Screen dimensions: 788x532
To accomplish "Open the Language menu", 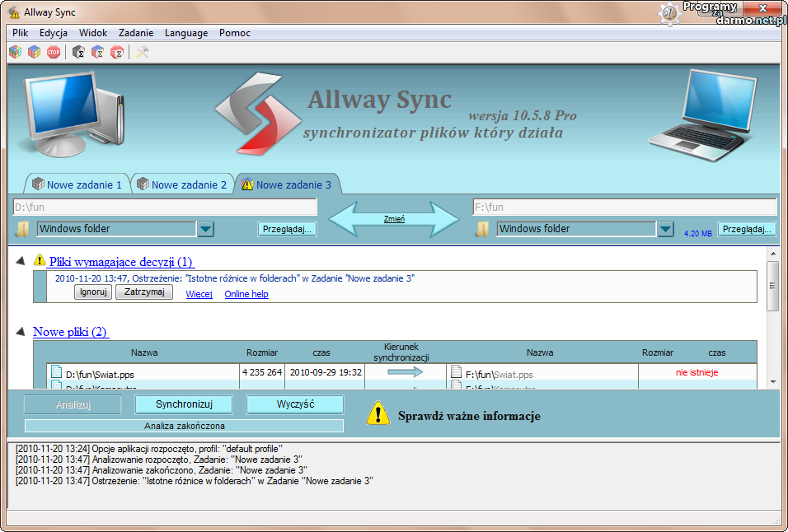I will tap(186, 33).
